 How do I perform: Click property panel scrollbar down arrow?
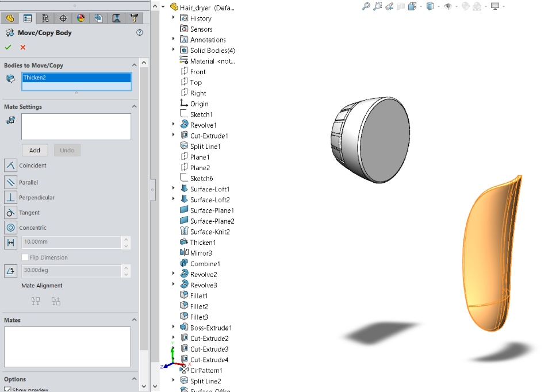pyautogui.click(x=144, y=386)
